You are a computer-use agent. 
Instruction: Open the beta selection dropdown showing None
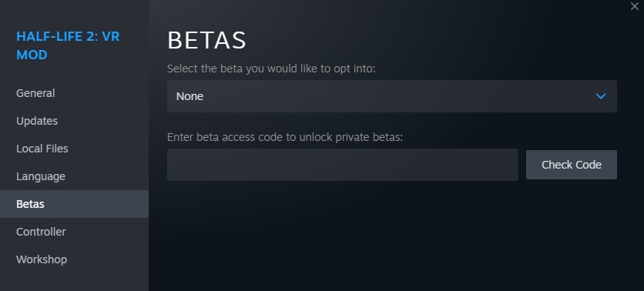[x=392, y=96]
